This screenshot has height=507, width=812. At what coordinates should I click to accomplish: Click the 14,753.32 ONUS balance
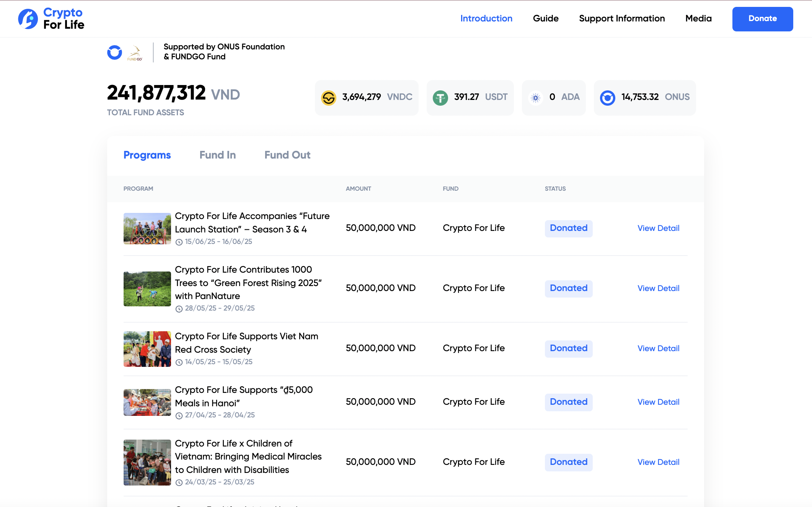tap(655, 97)
